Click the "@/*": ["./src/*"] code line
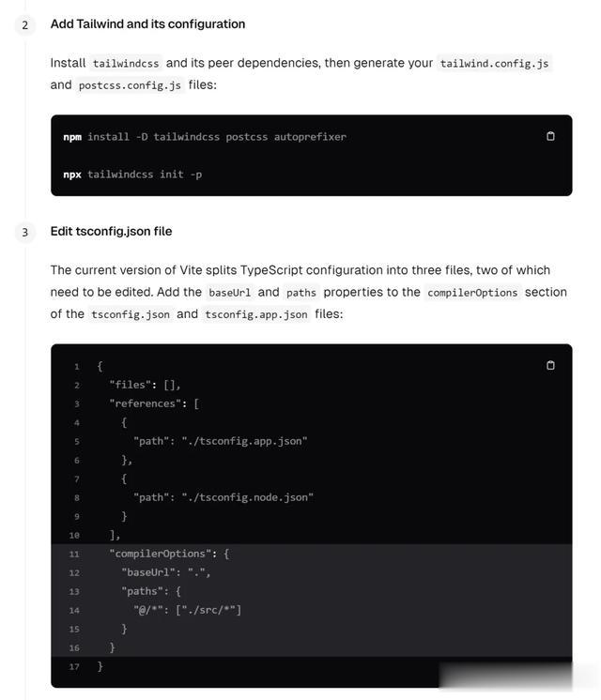This screenshot has width=601, height=700. (x=187, y=610)
